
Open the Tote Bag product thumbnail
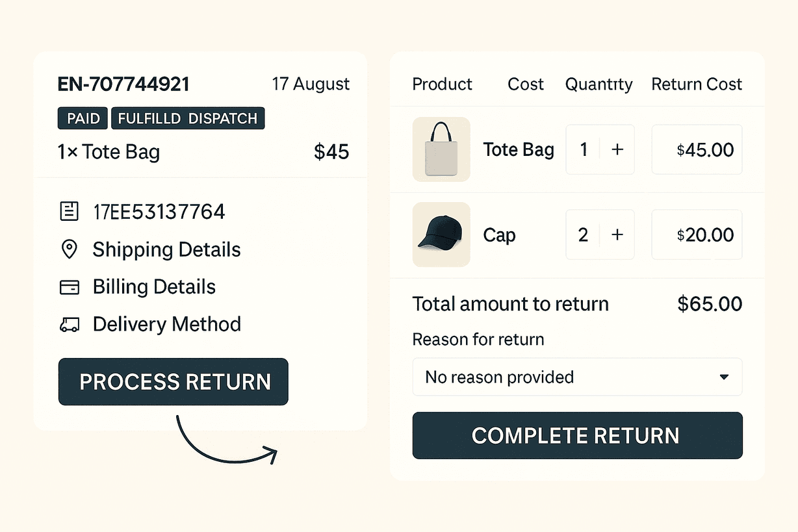441,149
